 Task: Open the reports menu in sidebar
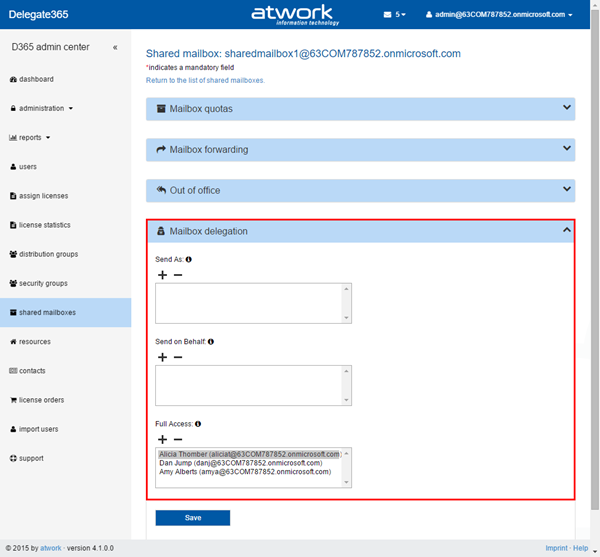pyautogui.click(x=30, y=137)
